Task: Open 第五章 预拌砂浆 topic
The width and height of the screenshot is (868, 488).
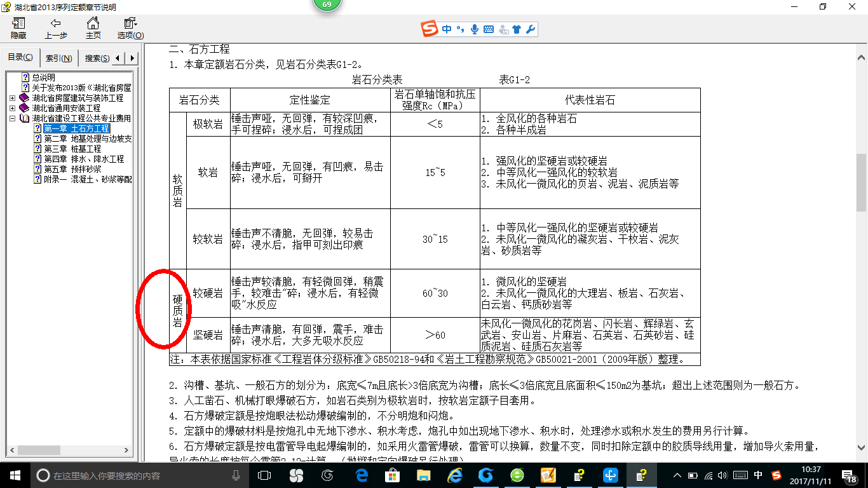Action: [72, 169]
